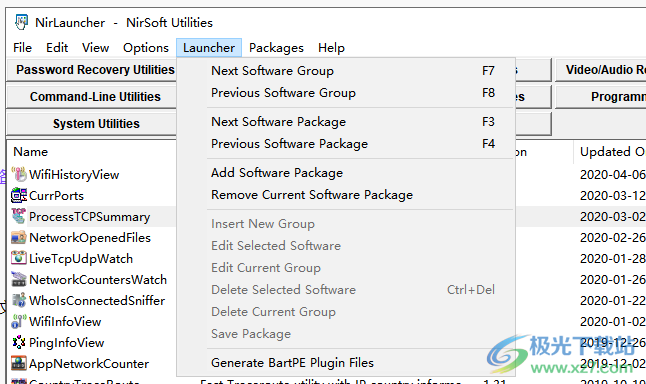Image resolution: width=646 pixels, height=384 pixels.
Task: Open the View menu
Action: point(95,48)
